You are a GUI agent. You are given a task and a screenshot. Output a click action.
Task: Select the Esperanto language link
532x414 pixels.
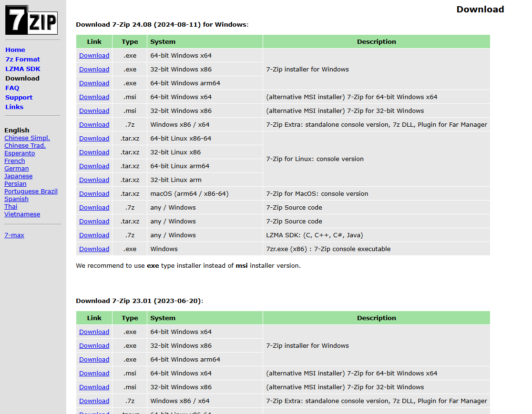tap(20, 153)
